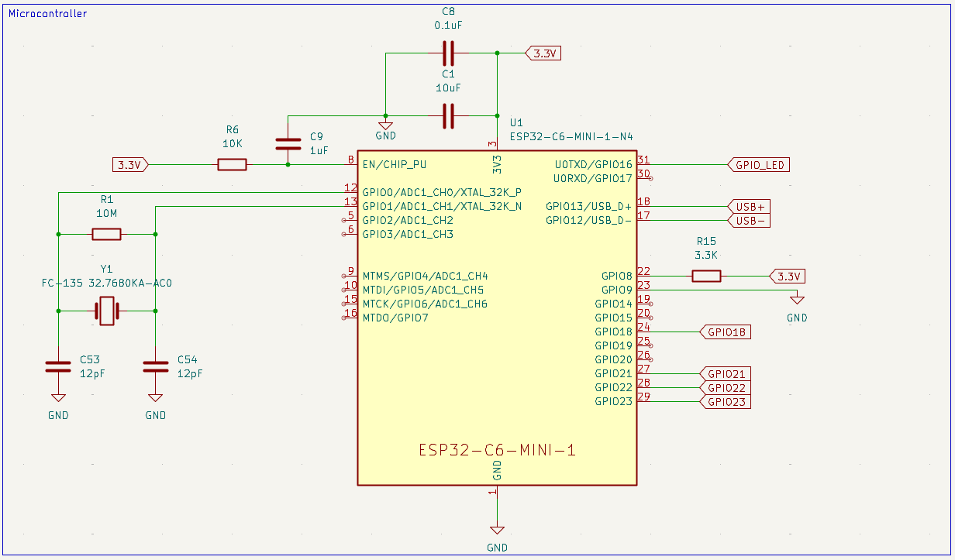Screen dimensions: 955x560
Task: Select the 3.3V label after R15
Action: point(788,276)
